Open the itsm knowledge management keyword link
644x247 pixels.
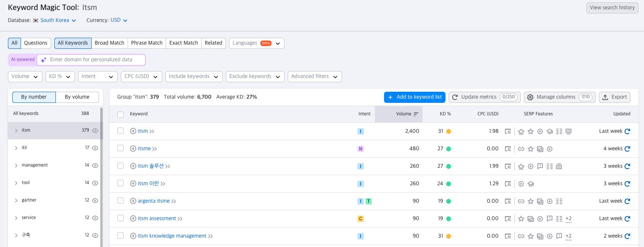(x=172, y=236)
